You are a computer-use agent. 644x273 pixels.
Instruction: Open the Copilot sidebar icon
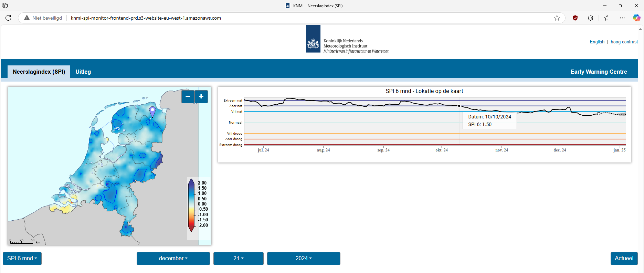[x=636, y=18]
